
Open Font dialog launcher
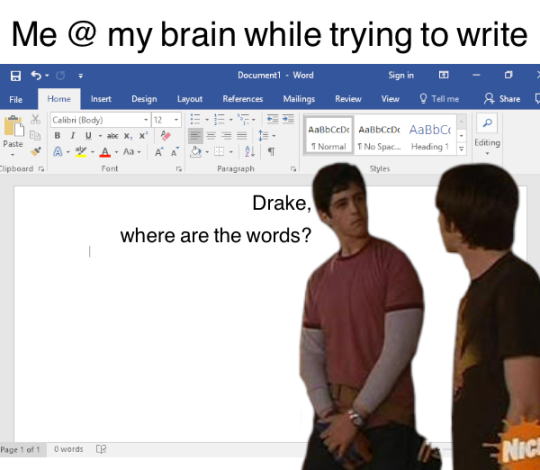[179, 169]
